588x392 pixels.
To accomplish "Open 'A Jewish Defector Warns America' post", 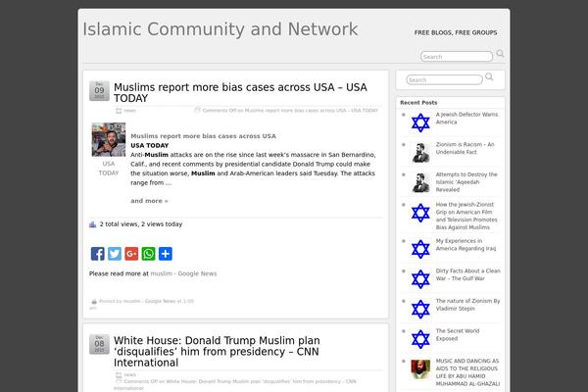I will (x=466, y=119).
